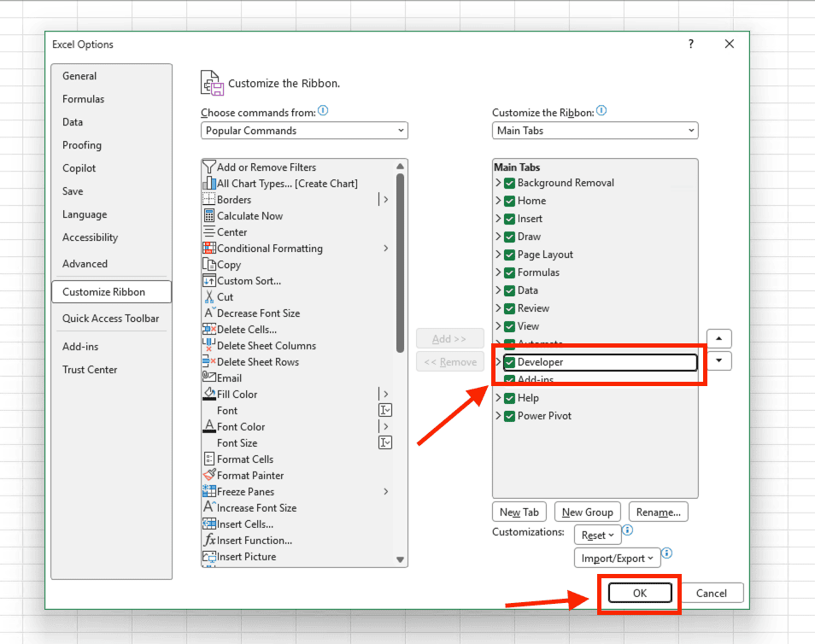Image resolution: width=815 pixels, height=644 pixels.
Task: Expand the Font Size combo control
Action: (x=385, y=442)
